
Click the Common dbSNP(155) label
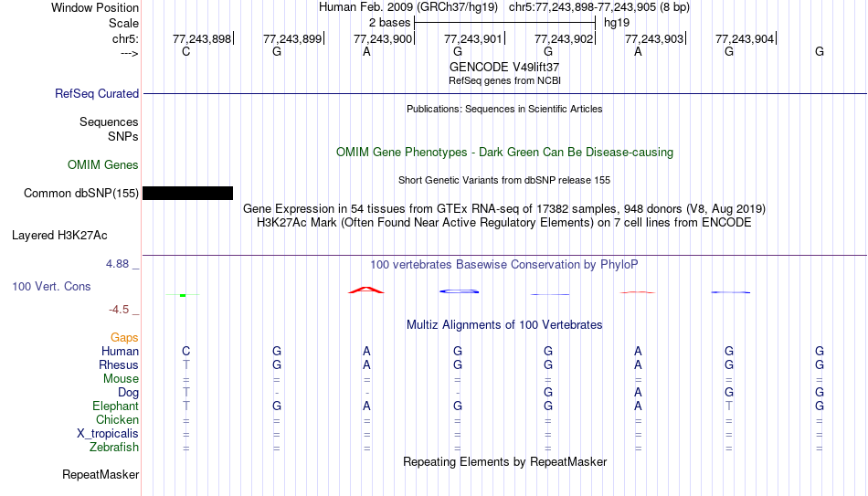81,194
